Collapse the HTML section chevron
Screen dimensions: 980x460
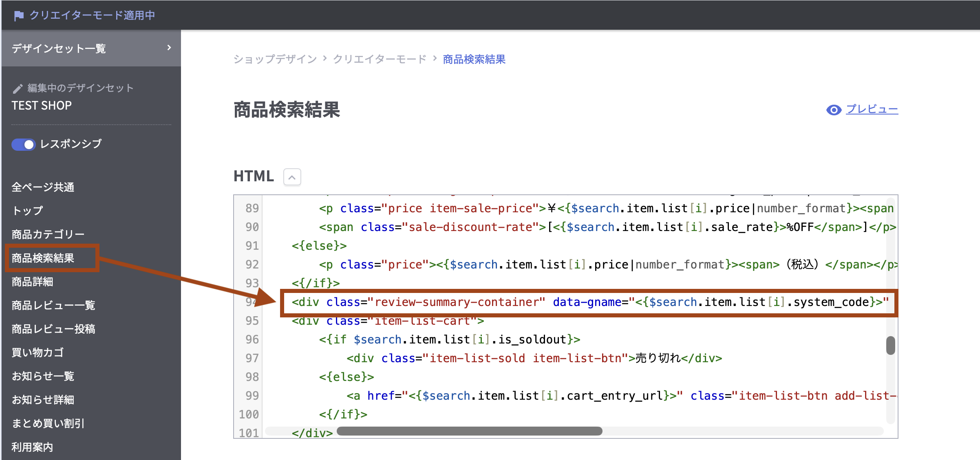(292, 177)
